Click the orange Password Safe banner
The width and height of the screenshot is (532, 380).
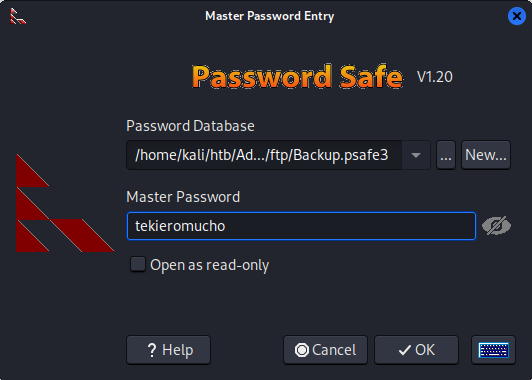pos(297,77)
